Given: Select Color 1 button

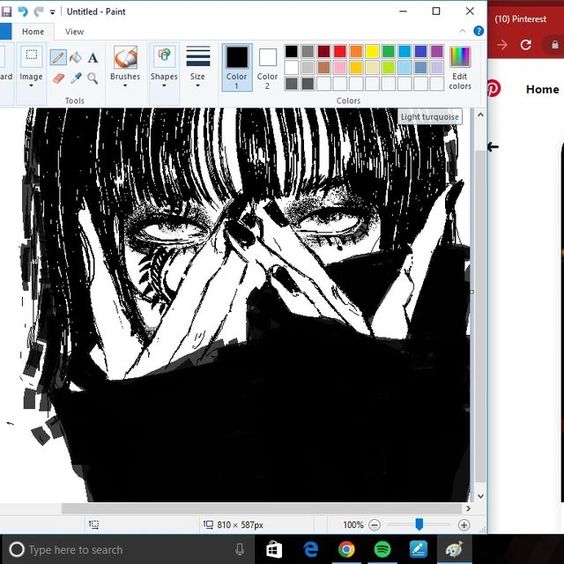Looking at the screenshot, I should (237, 68).
